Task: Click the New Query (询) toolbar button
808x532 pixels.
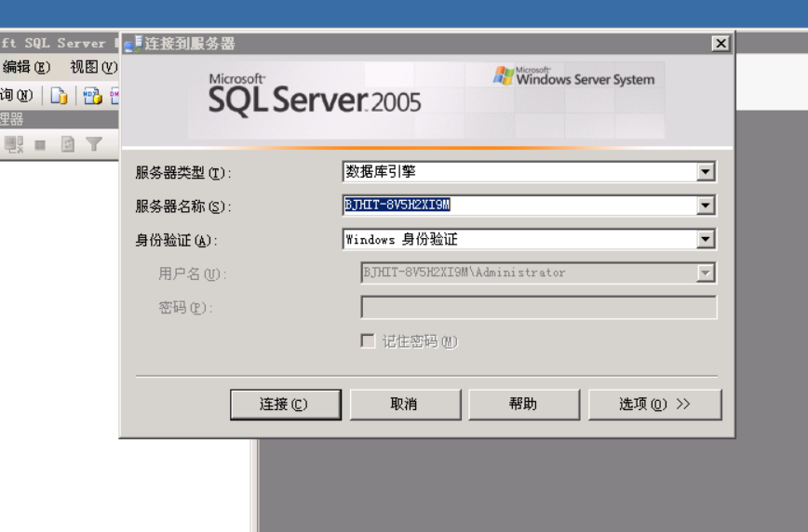Action: 17,95
